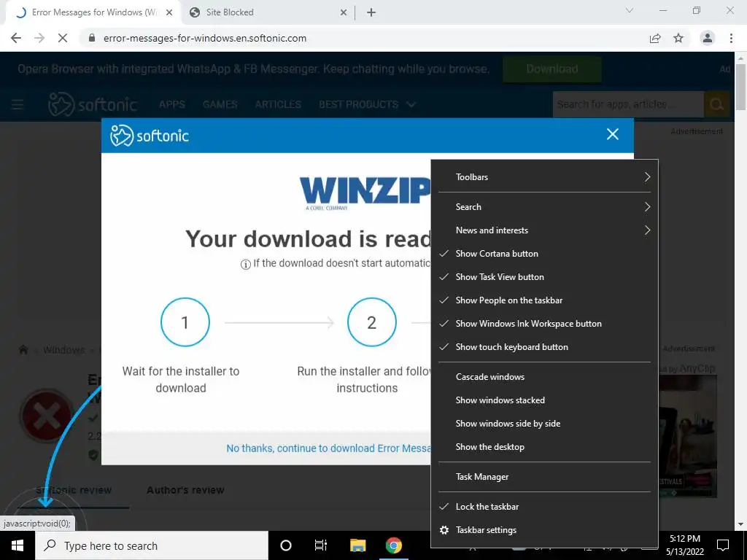Screen dimensions: 747x560
Task: Click the Softonic logo in popup header
Action: click(x=150, y=136)
